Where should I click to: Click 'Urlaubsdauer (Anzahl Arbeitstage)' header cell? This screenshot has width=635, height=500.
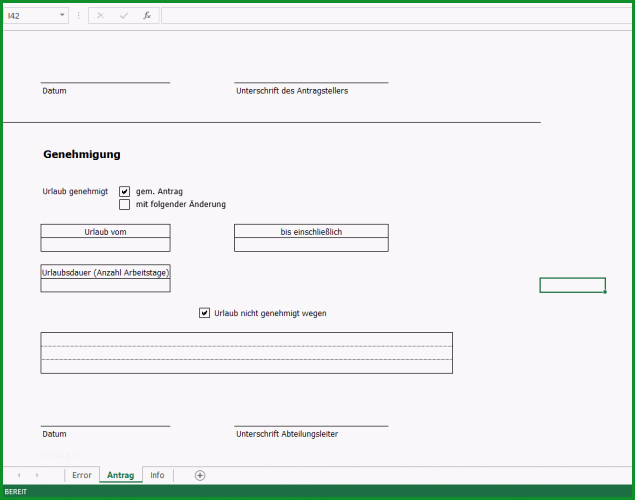pos(105,272)
